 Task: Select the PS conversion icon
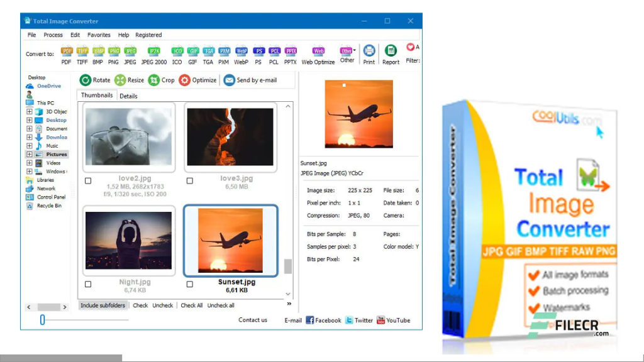[x=258, y=52]
